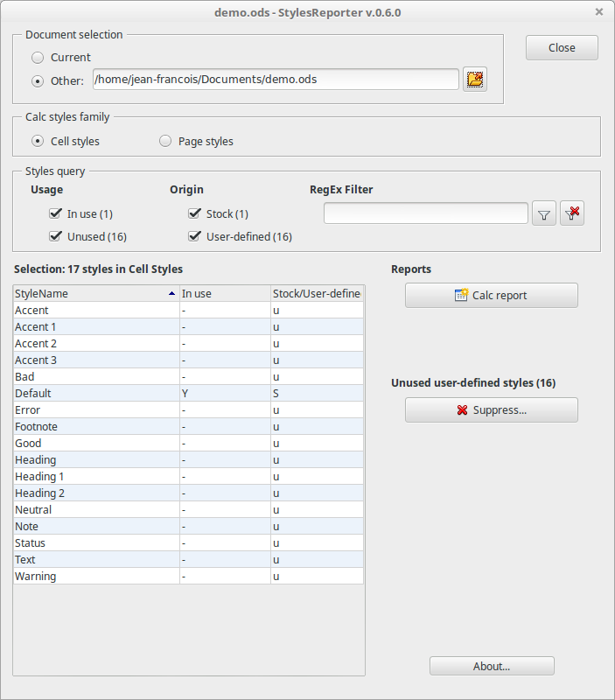Sort by the StyleName column arrow
This screenshot has height=700, width=615.
coord(171,293)
